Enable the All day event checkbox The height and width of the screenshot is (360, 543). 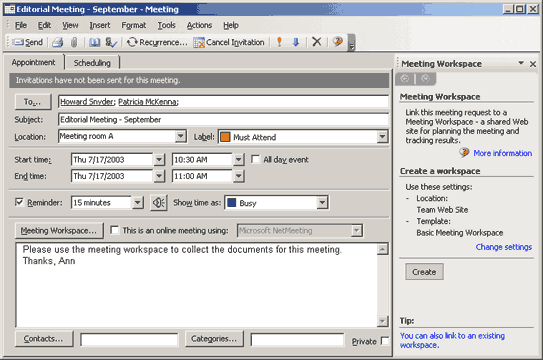[256, 159]
